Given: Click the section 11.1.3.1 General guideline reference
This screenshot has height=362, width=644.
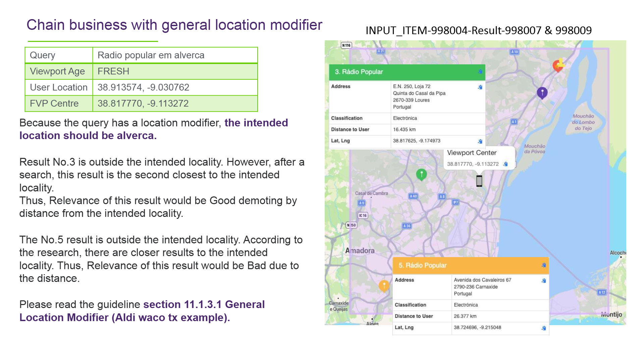Looking at the screenshot, I should (x=204, y=304).
